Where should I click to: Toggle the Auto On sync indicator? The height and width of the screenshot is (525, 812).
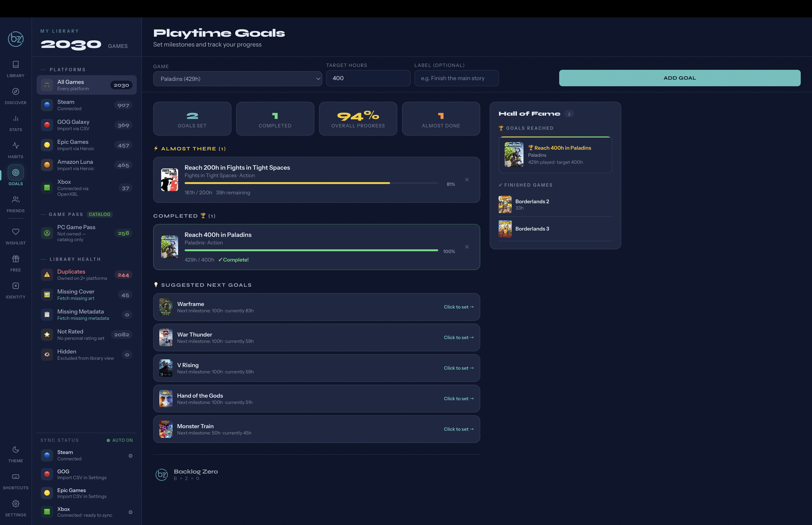[120, 440]
